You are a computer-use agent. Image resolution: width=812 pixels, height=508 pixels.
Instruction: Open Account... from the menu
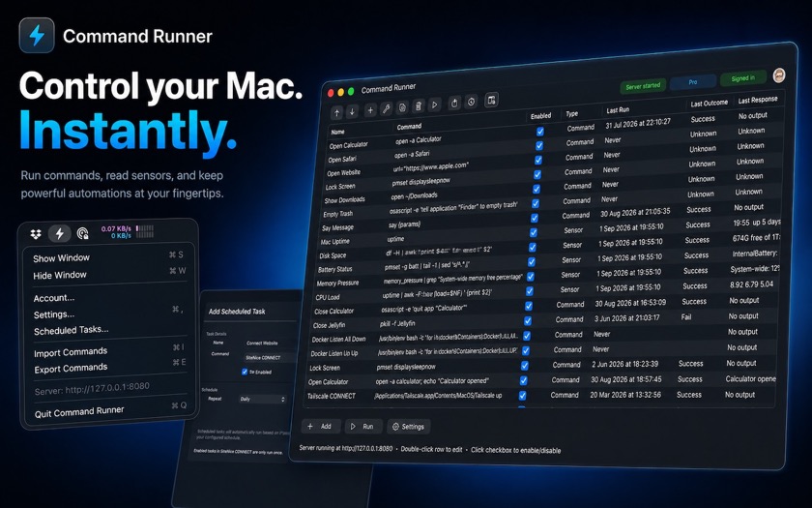(108, 298)
